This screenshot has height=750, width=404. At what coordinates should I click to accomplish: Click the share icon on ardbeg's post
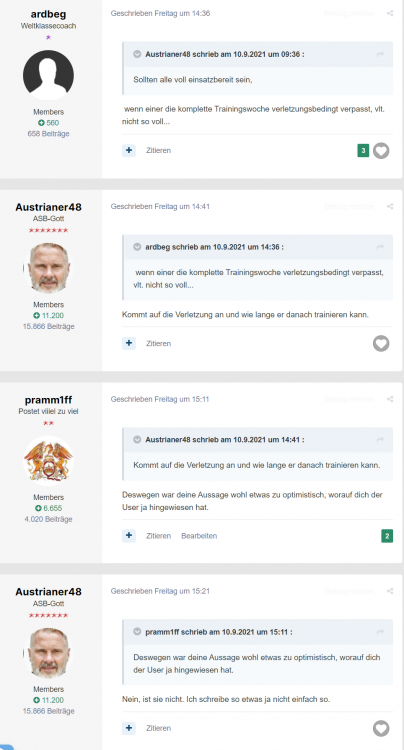coord(390,13)
